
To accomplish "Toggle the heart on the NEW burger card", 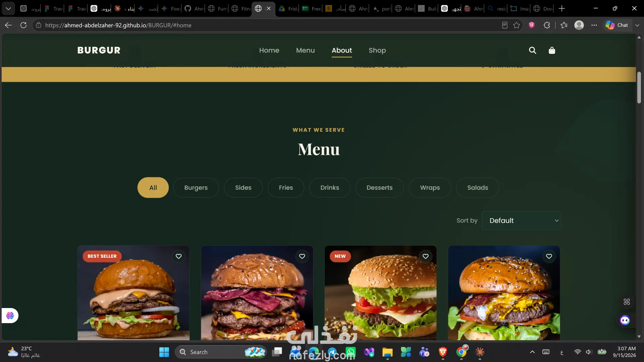I will click(x=425, y=256).
